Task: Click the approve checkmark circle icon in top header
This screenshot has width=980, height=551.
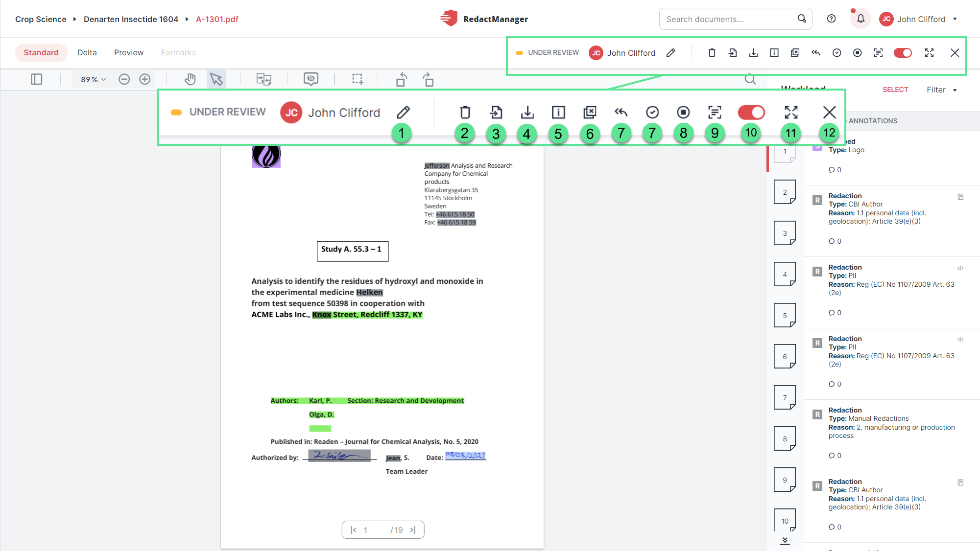Action: coord(837,53)
